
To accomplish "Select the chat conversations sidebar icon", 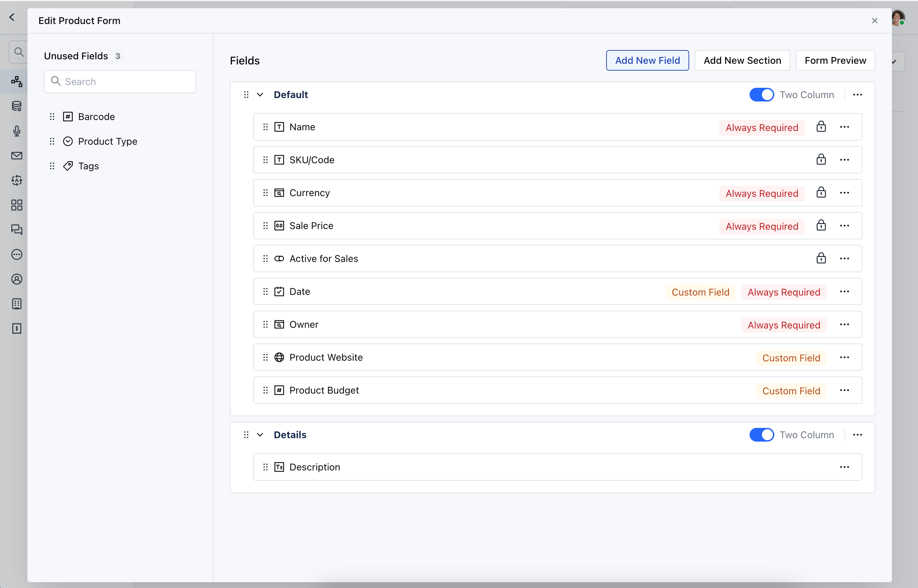I will pos(17,229).
